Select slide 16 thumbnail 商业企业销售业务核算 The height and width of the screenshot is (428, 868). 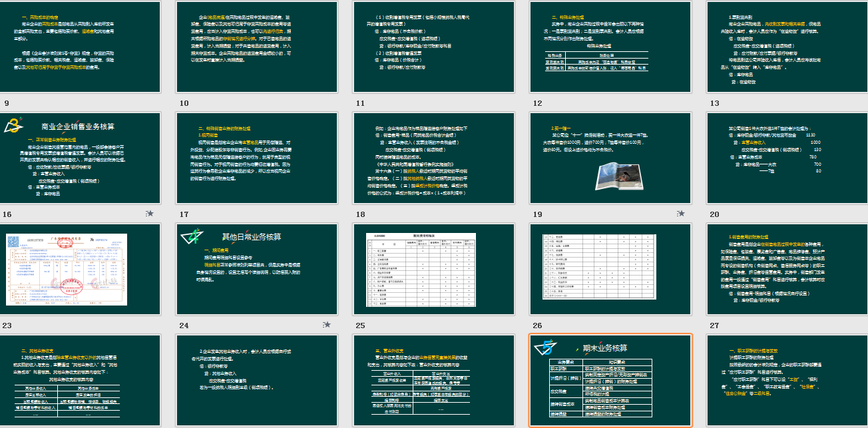click(82, 158)
